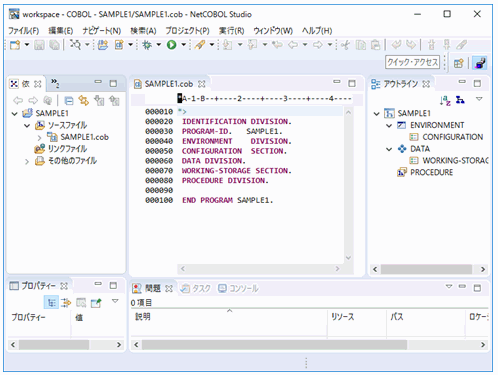
Task: Collapse the ソースファイル folder in tree
Action: [x=27, y=126]
